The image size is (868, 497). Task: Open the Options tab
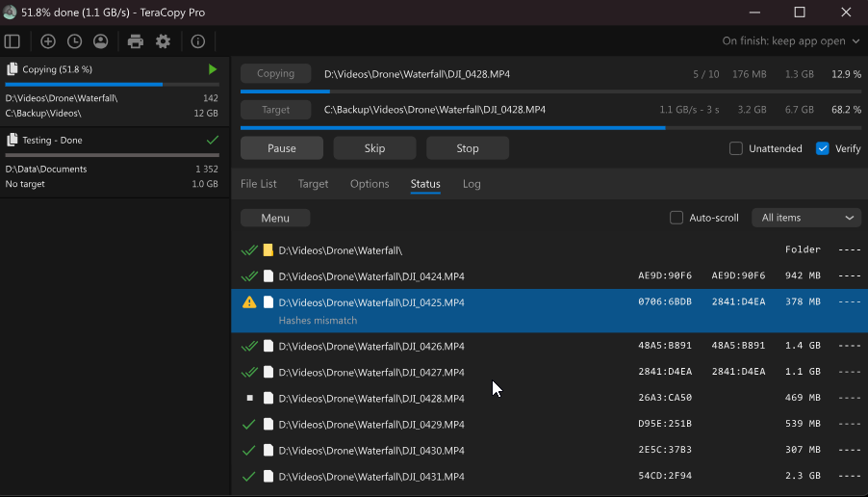click(370, 184)
